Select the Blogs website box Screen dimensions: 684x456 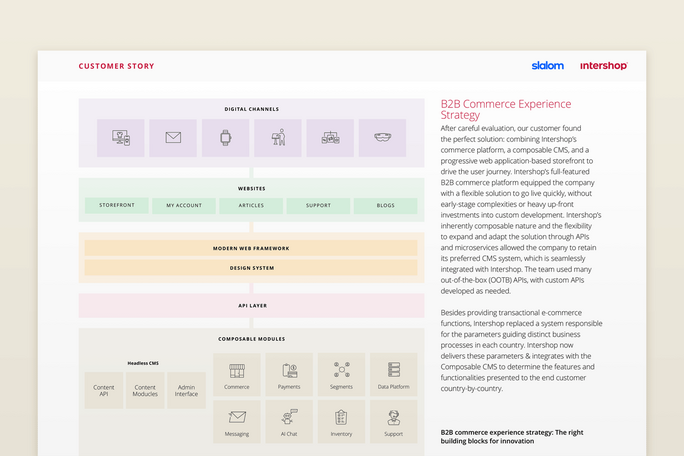pos(386,205)
